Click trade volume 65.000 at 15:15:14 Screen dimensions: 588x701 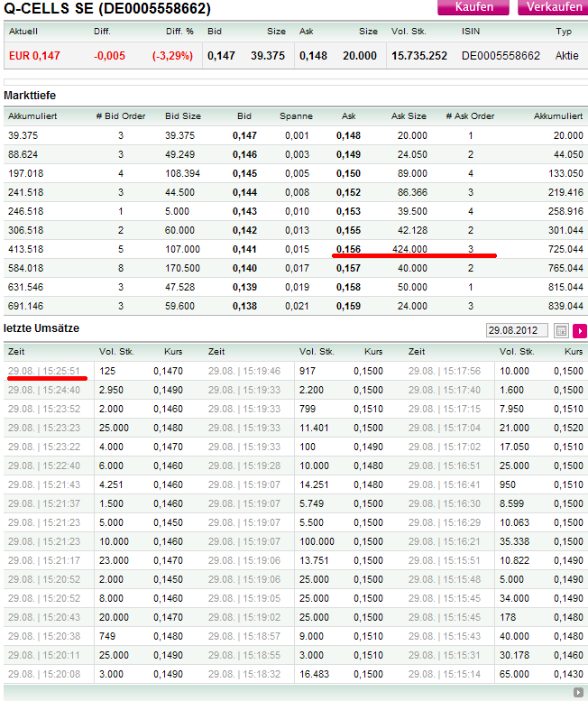point(514,674)
